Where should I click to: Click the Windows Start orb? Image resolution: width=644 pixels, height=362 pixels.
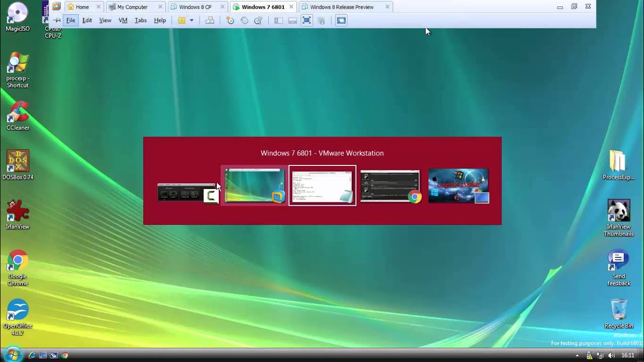pyautogui.click(x=13, y=354)
